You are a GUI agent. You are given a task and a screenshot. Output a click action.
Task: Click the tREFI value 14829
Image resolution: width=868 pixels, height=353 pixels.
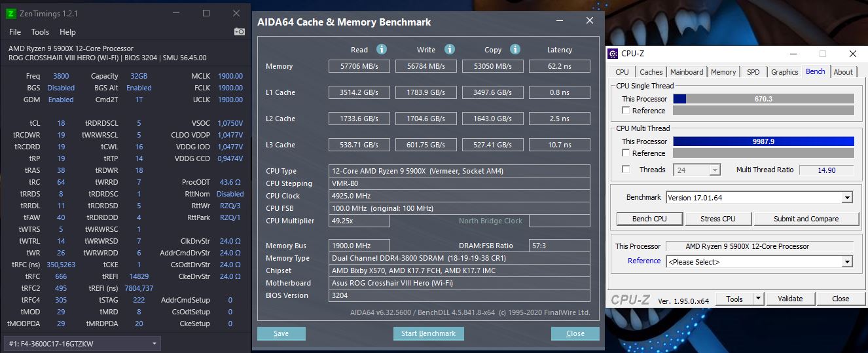pos(139,276)
